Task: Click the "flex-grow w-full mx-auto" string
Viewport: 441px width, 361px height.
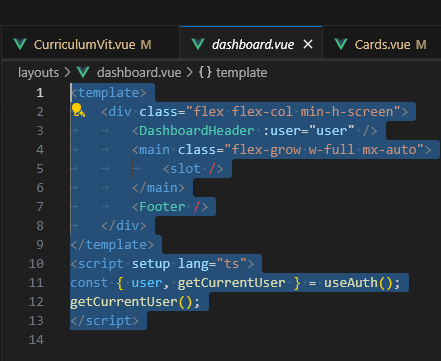Action: (x=324, y=150)
